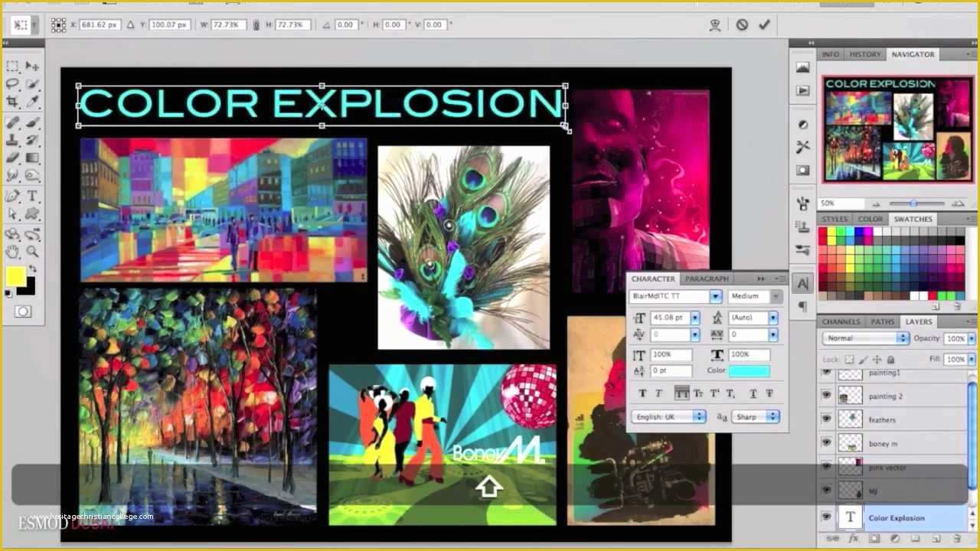Viewport: 980px width, 551px height.
Task: Select the Healing Brush tool
Action: 12,122
